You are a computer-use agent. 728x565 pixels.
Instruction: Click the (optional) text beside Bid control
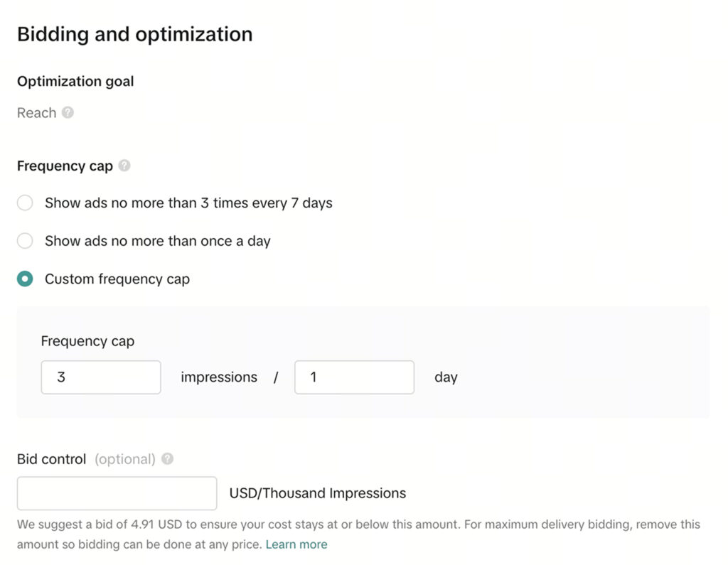pyautogui.click(x=124, y=459)
